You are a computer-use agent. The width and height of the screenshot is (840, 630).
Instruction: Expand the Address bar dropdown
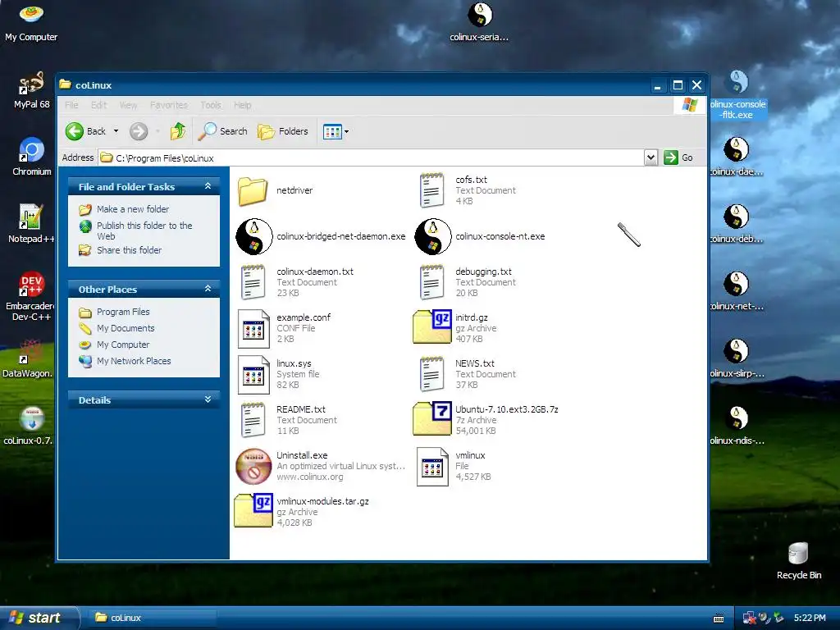tap(651, 157)
